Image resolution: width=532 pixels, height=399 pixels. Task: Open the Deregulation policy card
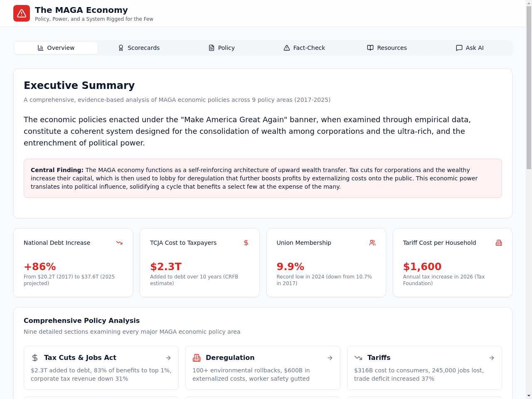[x=263, y=368]
